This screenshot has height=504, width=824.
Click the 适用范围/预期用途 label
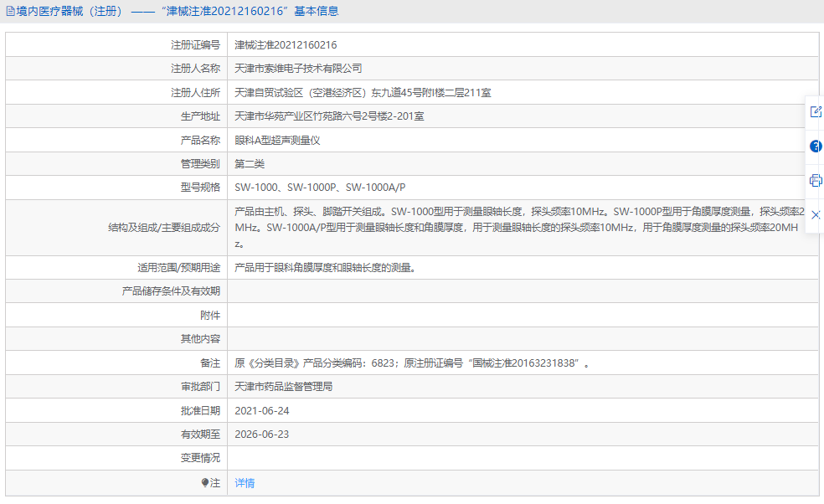[x=178, y=268]
